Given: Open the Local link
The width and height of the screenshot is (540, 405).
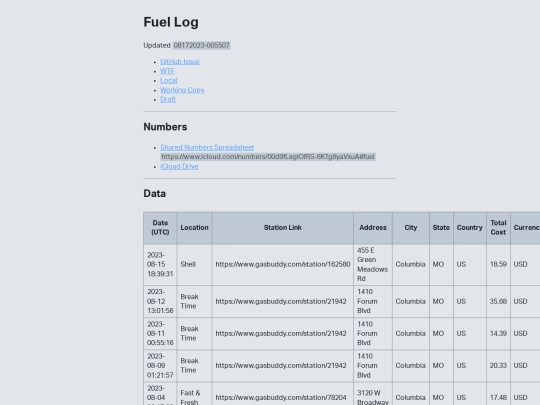Looking at the screenshot, I should 169,81.
